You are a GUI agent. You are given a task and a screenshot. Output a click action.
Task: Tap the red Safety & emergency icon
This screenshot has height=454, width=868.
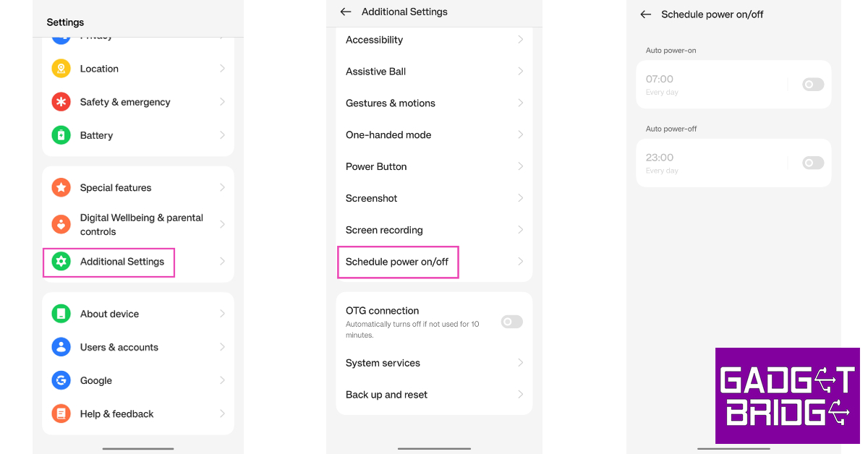pyautogui.click(x=61, y=102)
